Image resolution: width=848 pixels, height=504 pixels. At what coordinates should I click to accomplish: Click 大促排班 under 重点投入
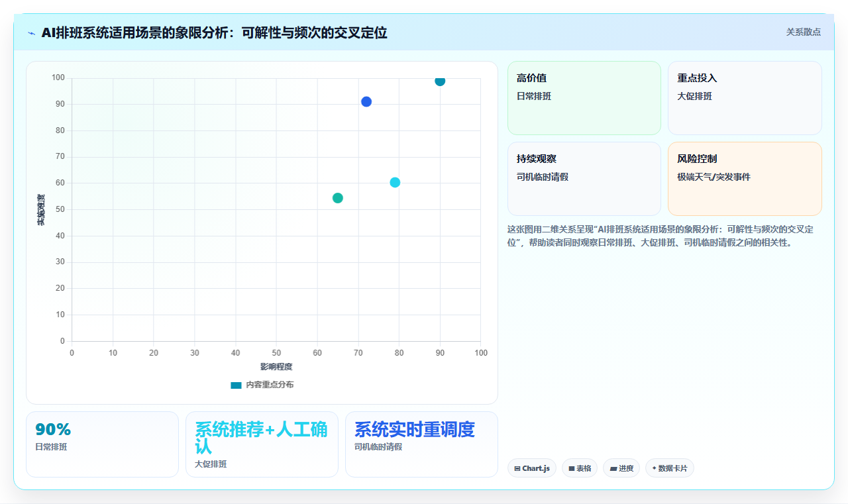click(694, 96)
